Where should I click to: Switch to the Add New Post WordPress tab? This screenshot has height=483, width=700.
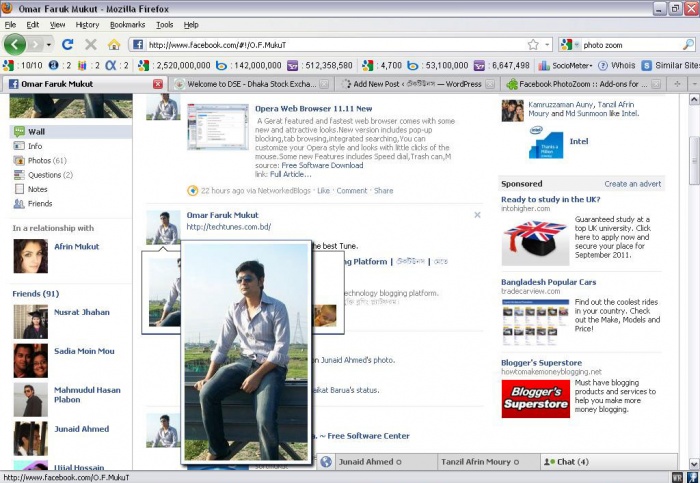417,83
